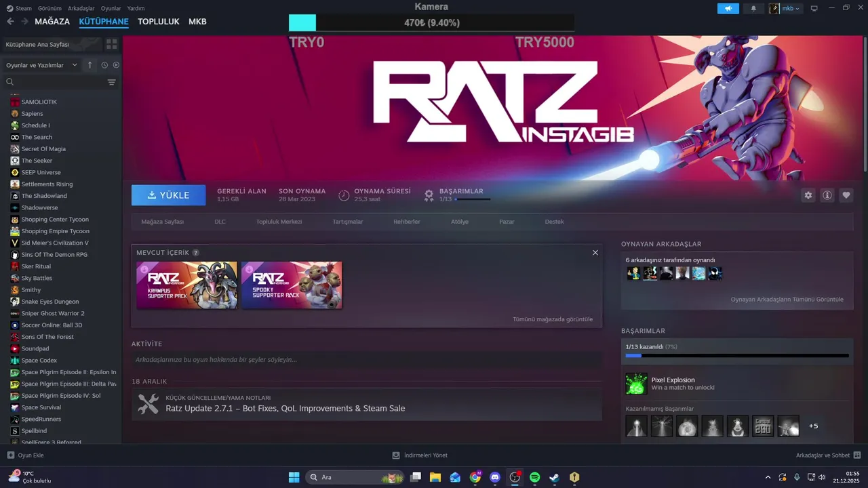
Task: Open the notifications bell icon
Action: (x=753, y=9)
